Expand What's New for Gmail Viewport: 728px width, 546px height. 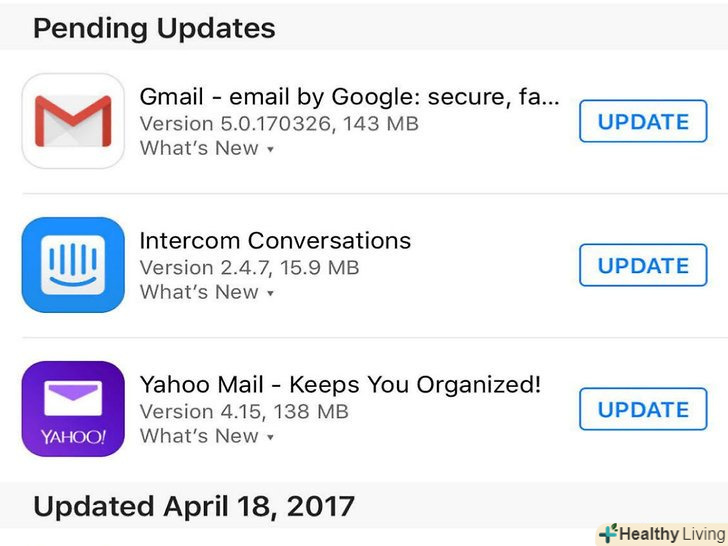click(x=206, y=149)
